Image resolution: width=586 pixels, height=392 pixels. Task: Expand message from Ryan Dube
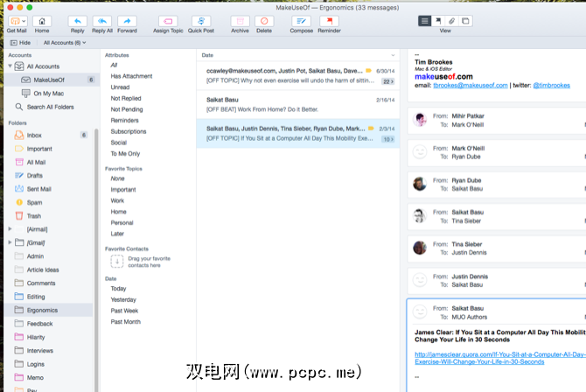coord(497,185)
